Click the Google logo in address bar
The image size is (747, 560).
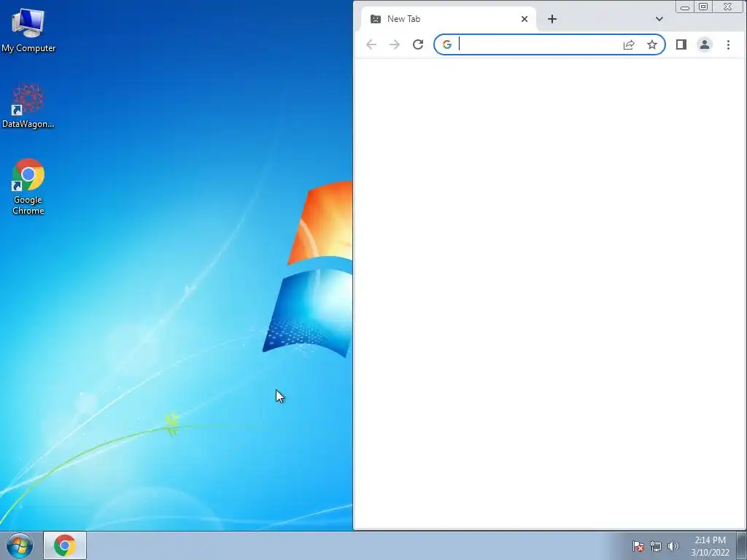click(x=447, y=44)
